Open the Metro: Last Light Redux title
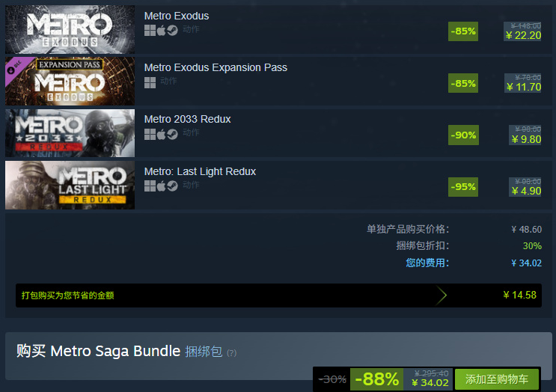This screenshot has width=556, height=392. point(200,171)
